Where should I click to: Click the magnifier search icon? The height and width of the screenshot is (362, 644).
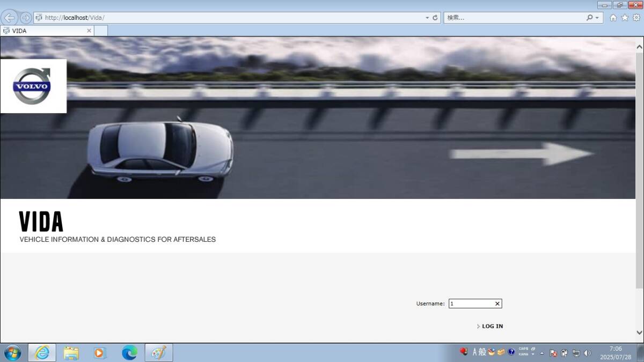(x=590, y=18)
